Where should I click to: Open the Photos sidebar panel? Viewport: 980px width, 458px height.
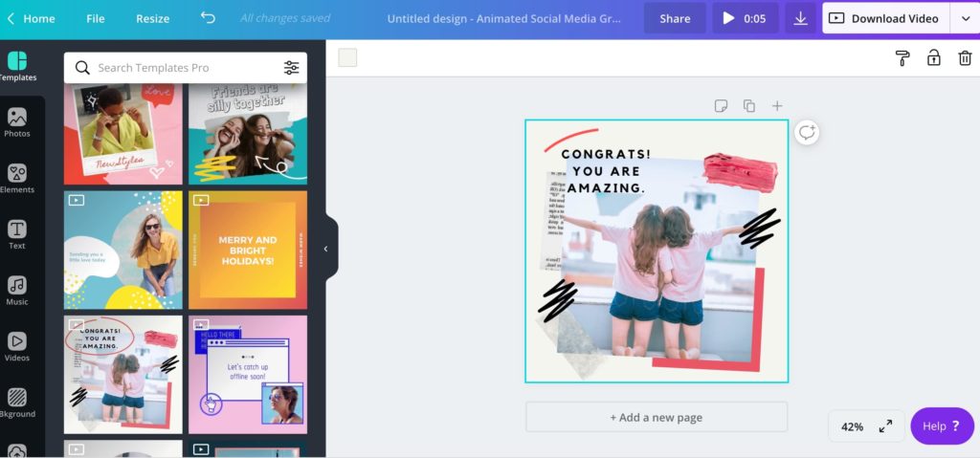[17, 122]
